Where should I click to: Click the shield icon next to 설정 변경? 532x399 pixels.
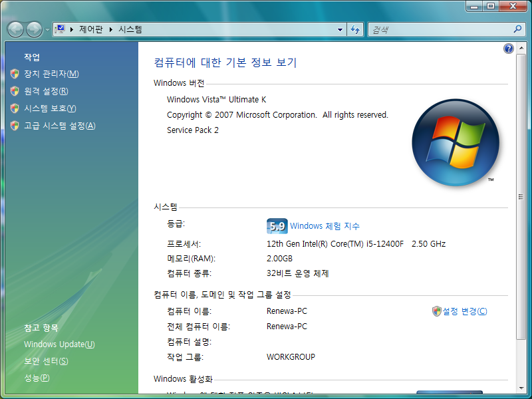[437, 311]
